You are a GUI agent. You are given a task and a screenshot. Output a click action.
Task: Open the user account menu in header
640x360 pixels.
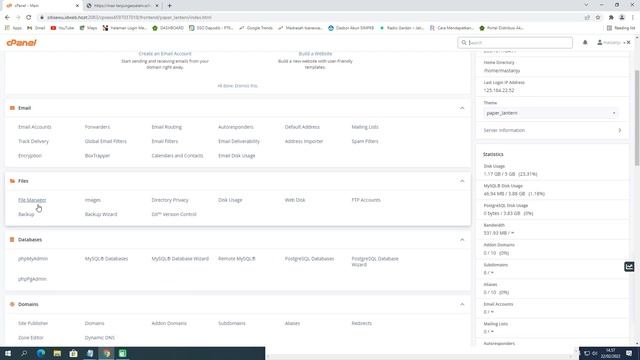click(610, 42)
